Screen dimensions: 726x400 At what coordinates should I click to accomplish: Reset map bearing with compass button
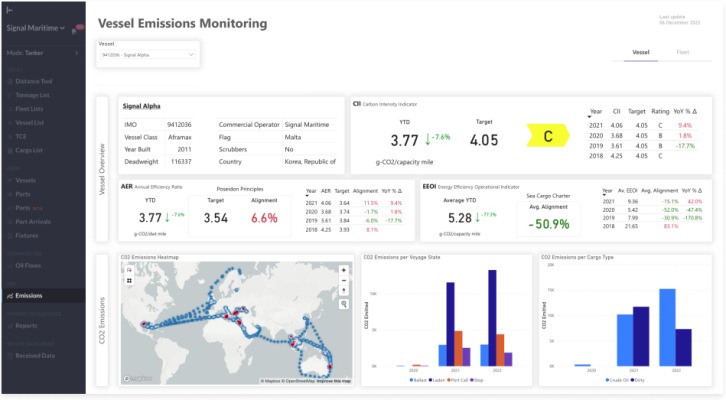pos(344,291)
